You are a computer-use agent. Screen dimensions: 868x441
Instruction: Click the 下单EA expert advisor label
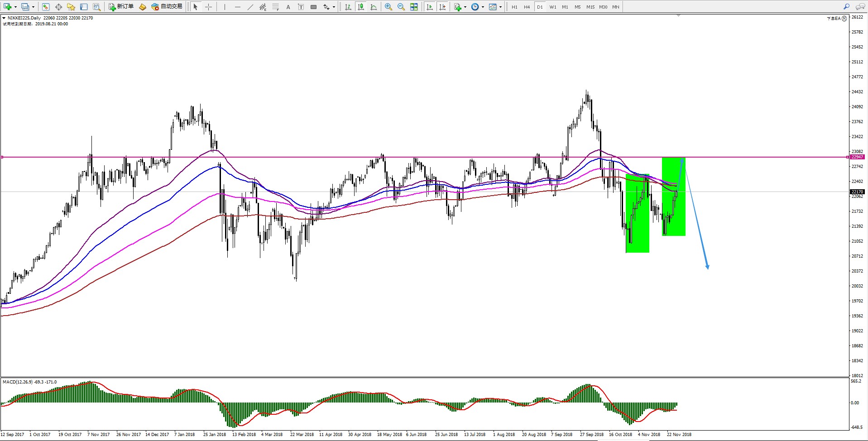(x=834, y=19)
